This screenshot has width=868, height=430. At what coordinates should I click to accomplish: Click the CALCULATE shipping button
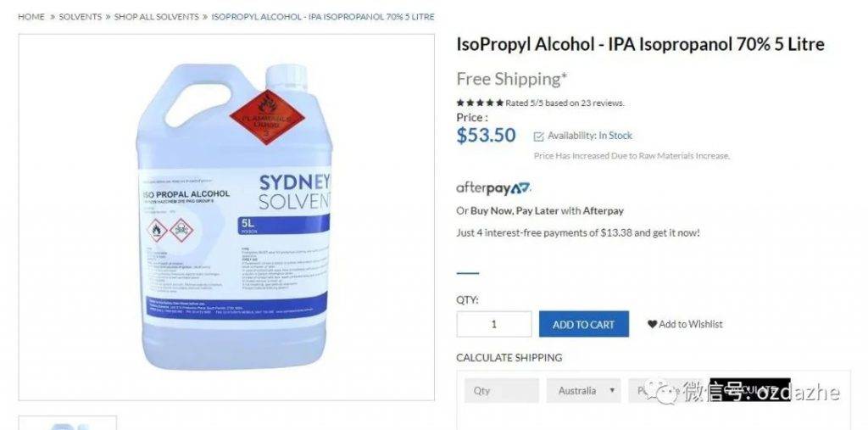coord(750,390)
